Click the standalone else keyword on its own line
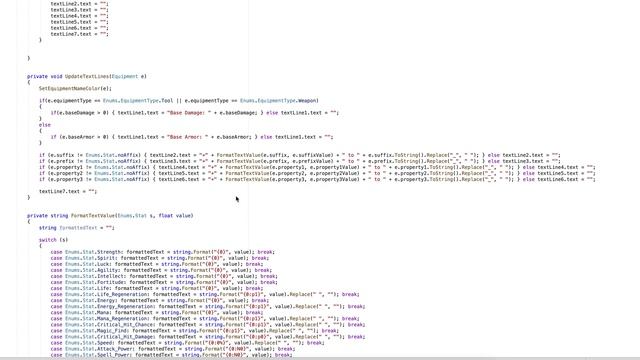The width and height of the screenshot is (640, 360). point(45,125)
